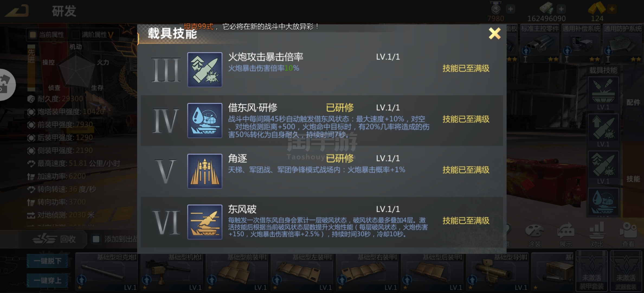This screenshot has height=293, width=644.
Task: Add gold bars with plus icon
Action: coord(612,9)
